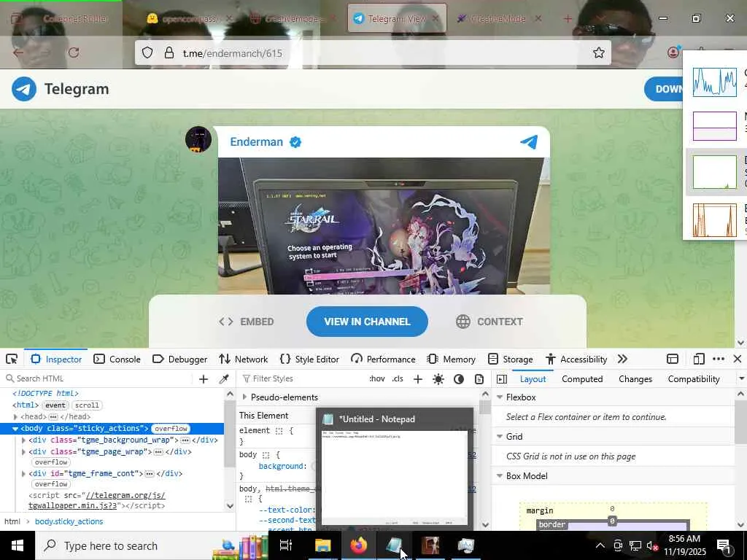Open Task View on the taskbar
Image resolution: width=747 pixels, height=560 pixels.
point(286,545)
